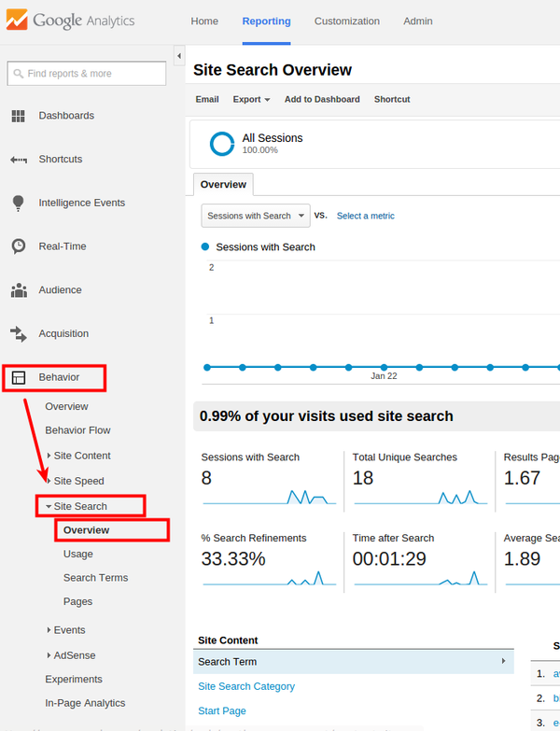Open the Admin tab
This screenshot has height=731, width=560.
[x=417, y=21]
